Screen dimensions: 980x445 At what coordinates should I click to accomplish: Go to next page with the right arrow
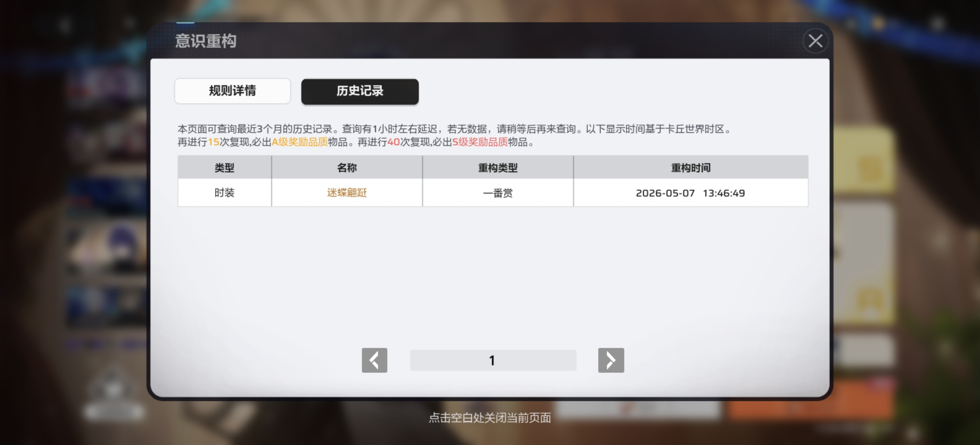(611, 360)
